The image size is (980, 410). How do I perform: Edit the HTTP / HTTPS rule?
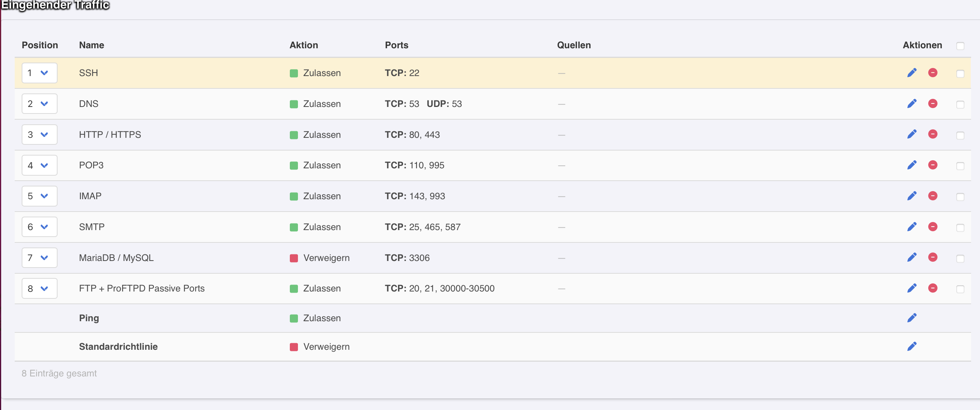click(912, 134)
